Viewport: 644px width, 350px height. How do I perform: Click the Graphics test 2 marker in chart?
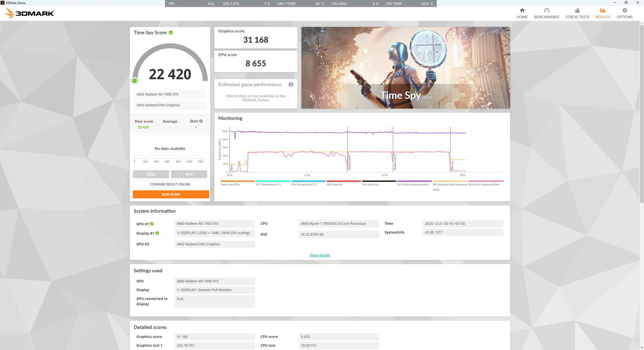(395, 162)
